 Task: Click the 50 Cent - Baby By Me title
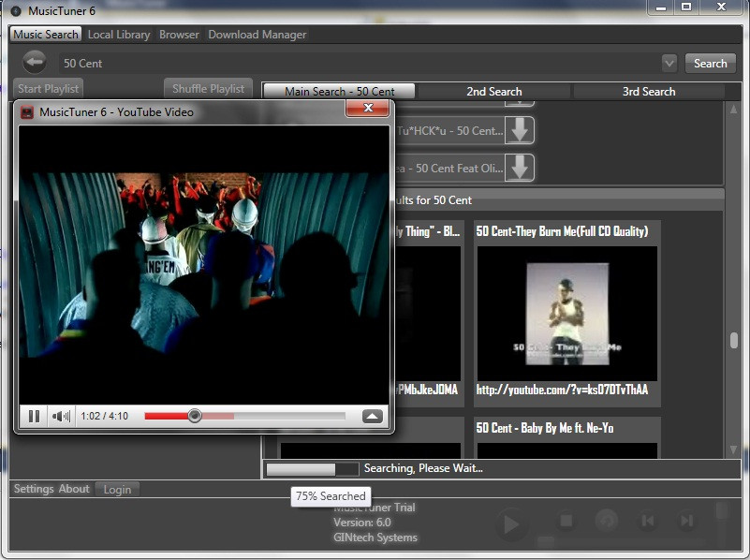tap(545, 428)
